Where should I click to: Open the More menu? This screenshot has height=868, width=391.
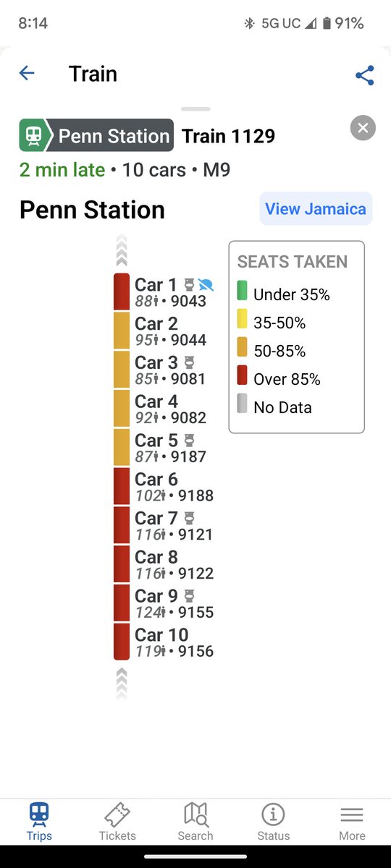[352, 822]
